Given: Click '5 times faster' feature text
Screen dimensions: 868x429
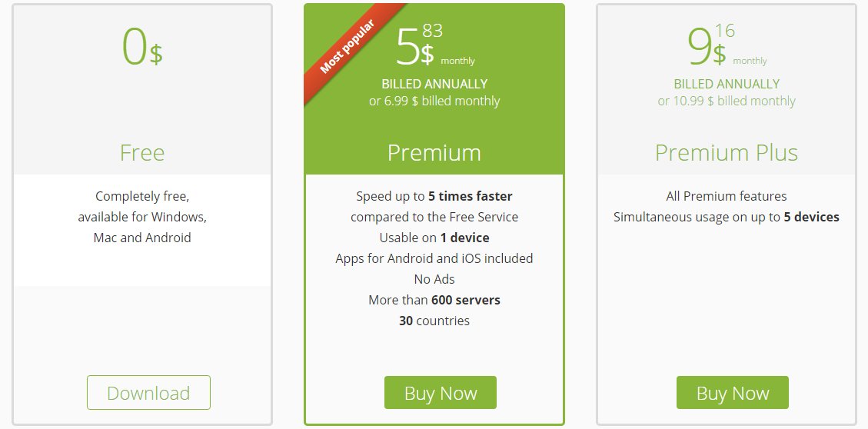Looking at the screenshot, I should click(471, 196).
